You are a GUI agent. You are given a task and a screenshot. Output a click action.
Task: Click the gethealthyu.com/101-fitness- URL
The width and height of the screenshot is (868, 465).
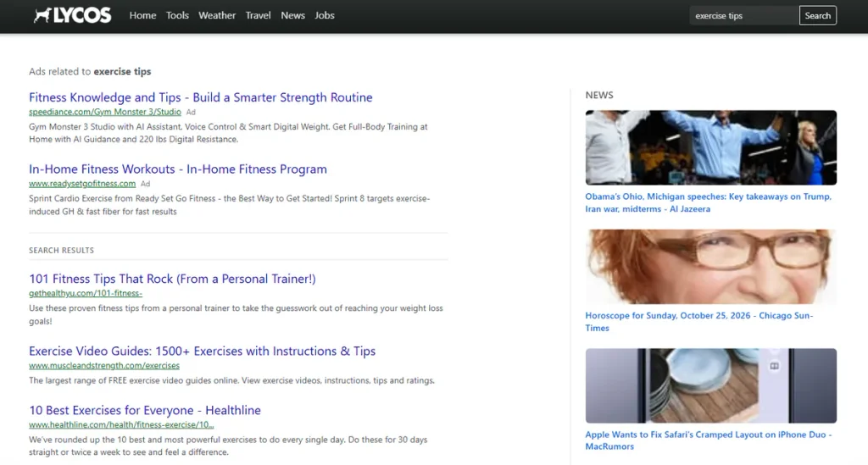coord(86,293)
